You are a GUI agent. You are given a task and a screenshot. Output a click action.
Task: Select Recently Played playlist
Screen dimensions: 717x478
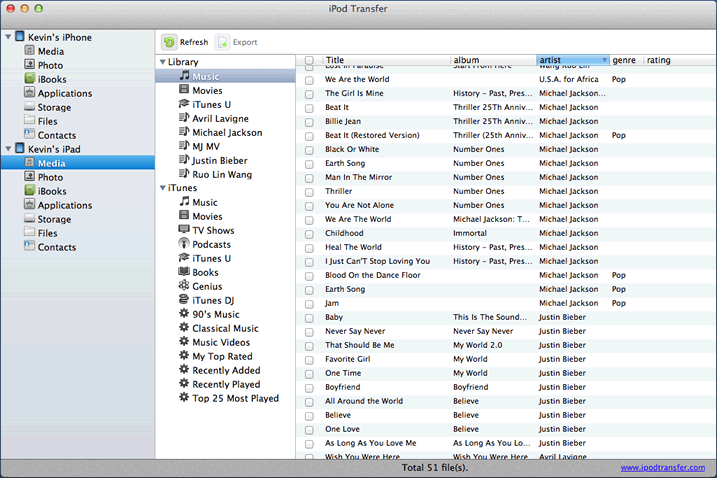[226, 384]
